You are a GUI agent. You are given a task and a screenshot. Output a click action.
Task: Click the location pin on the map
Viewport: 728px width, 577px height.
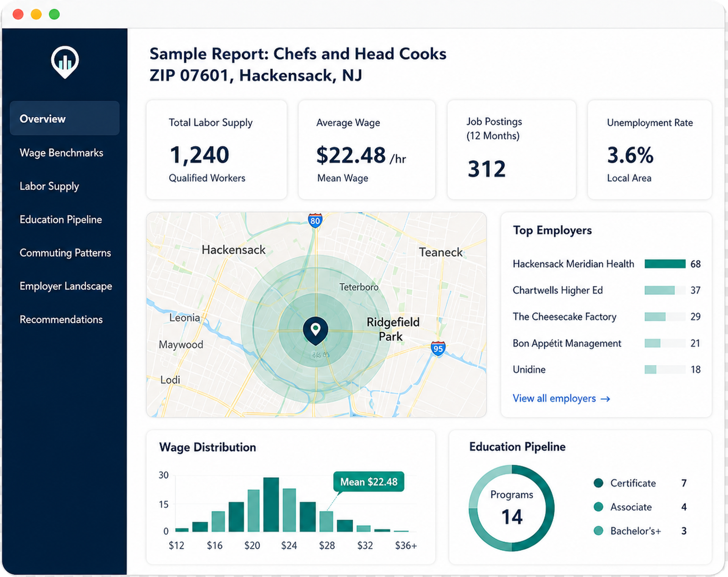pyautogui.click(x=315, y=331)
